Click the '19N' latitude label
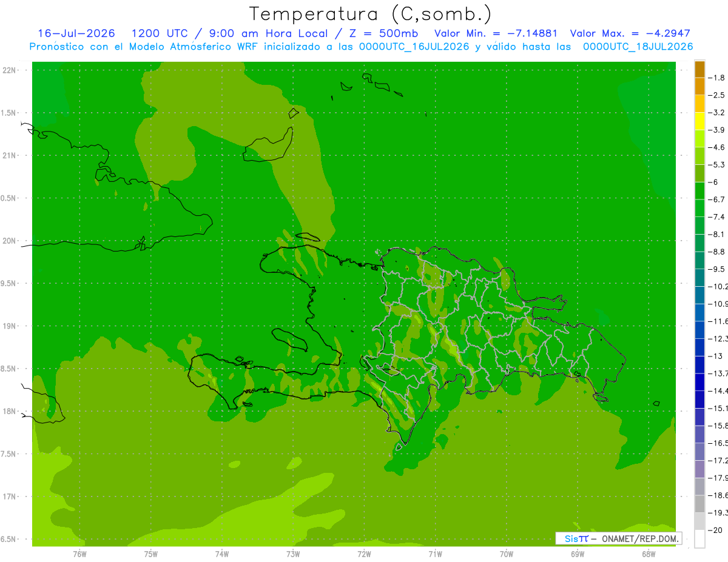Viewport: 728px width, 562px height. click(x=9, y=326)
